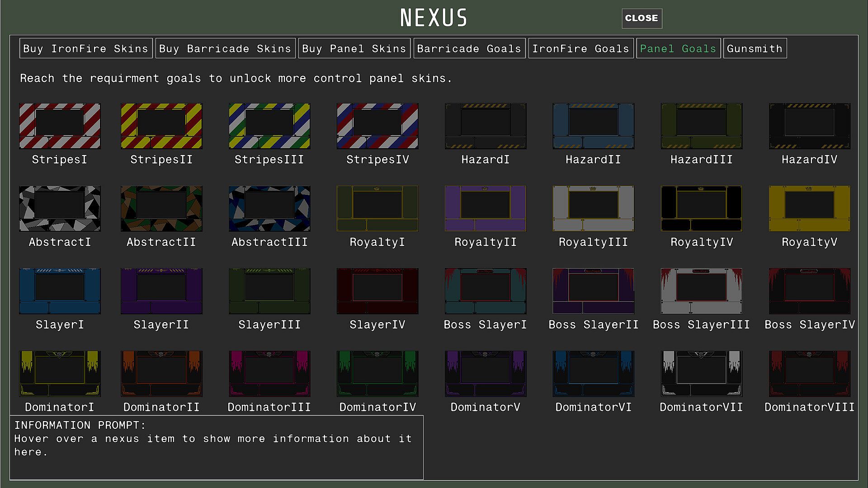The image size is (868, 488).
Task: Choose the blue HazardII skin
Action: point(594,126)
